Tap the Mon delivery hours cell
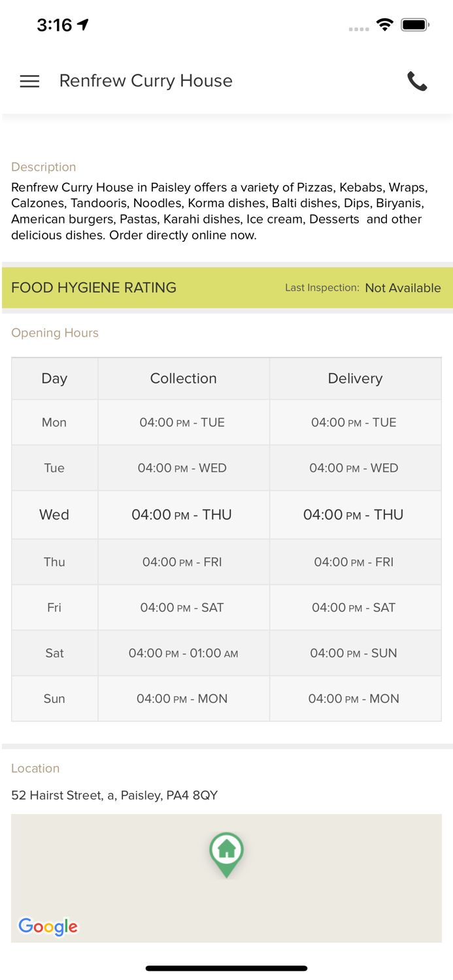453x980 pixels. point(354,423)
